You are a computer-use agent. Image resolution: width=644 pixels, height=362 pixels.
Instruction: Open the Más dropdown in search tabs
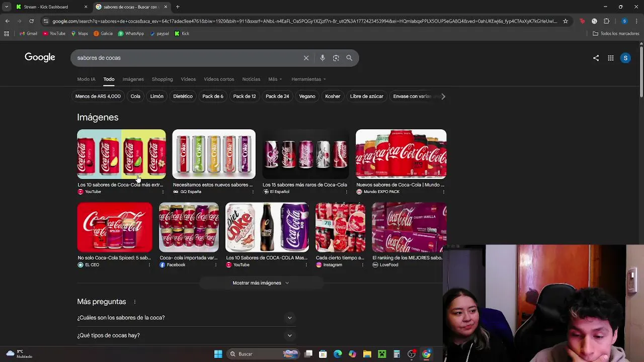pos(275,79)
